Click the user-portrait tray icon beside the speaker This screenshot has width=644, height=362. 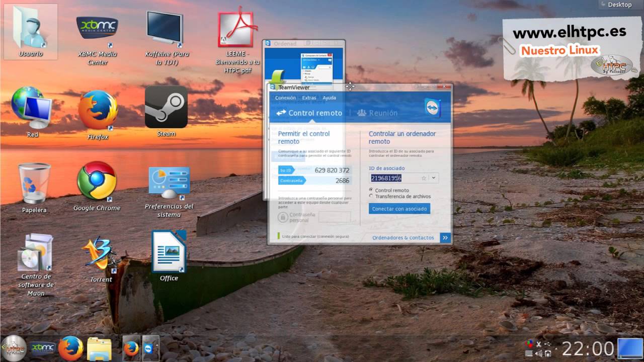click(x=548, y=353)
